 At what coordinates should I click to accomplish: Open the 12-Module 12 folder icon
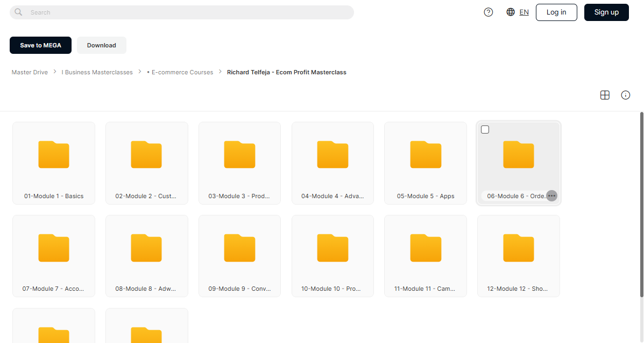[519, 248]
